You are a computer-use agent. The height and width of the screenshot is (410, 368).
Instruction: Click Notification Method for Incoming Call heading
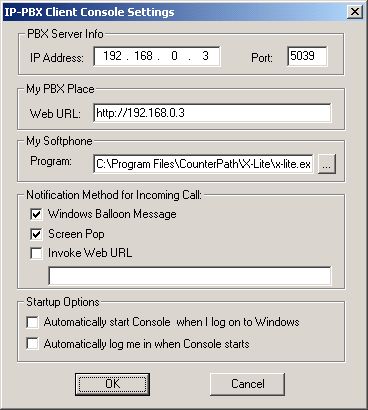pos(114,195)
